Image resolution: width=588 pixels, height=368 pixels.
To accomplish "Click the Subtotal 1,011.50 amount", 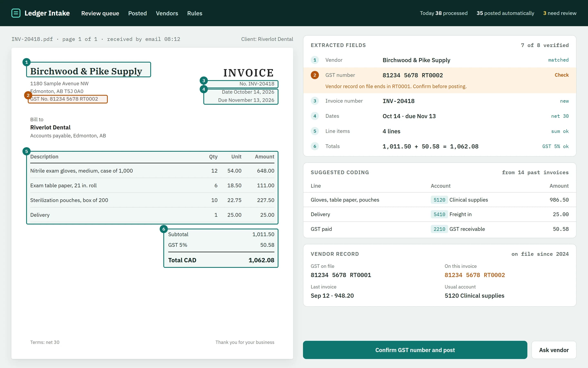I will [x=263, y=234].
